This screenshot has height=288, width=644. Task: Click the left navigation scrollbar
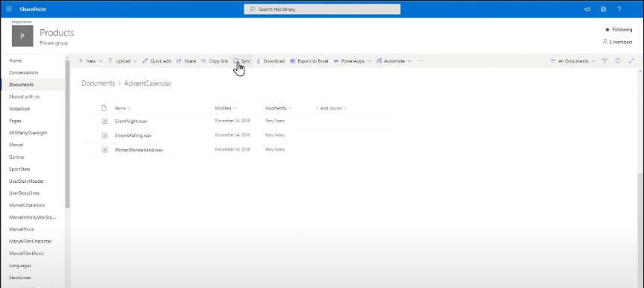pos(67,134)
